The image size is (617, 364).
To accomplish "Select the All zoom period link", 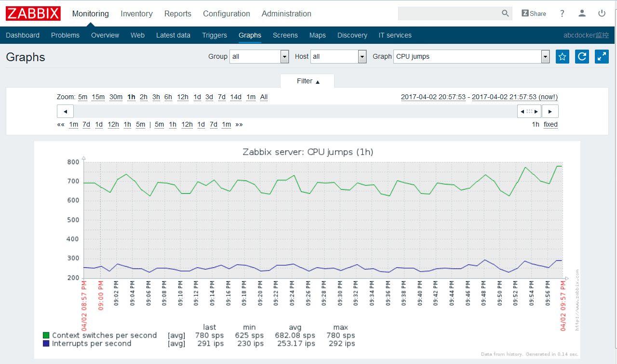I will pyautogui.click(x=264, y=97).
